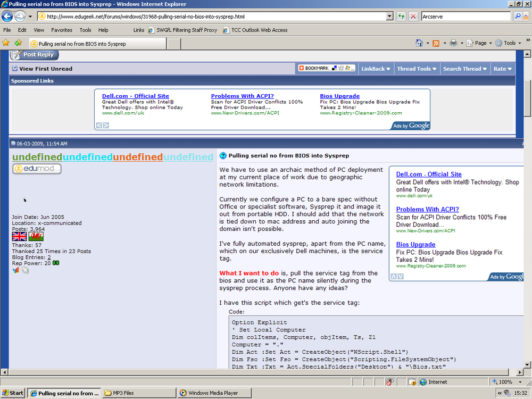This screenshot has width=532, height=399.
Task: Click the Blog Entries count 2 link
Action: (49, 257)
